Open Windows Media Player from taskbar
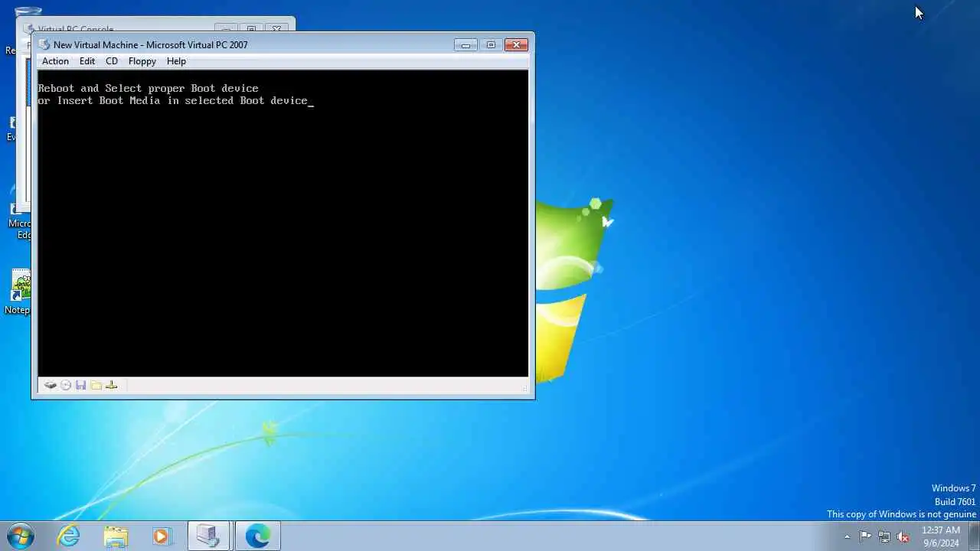Image resolution: width=980 pixels, height=551 pixels. coord(162,536)
